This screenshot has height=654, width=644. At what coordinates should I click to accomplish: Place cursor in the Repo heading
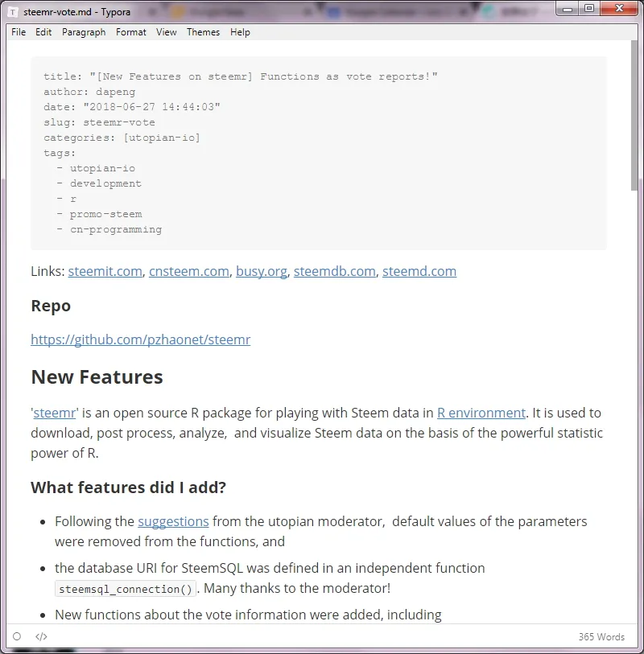tap(51, 306)
